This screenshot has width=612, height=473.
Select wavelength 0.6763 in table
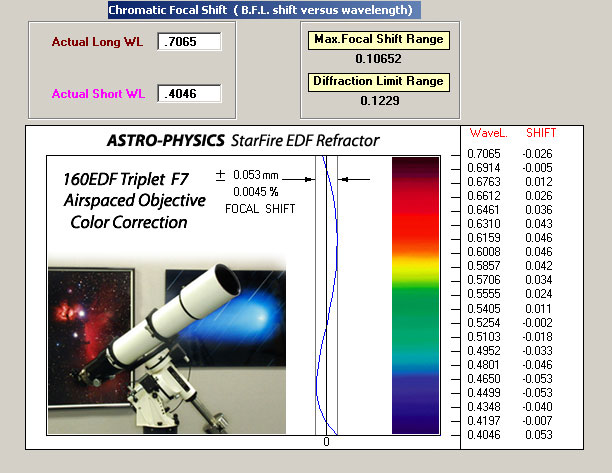click(x=484, y=182)
